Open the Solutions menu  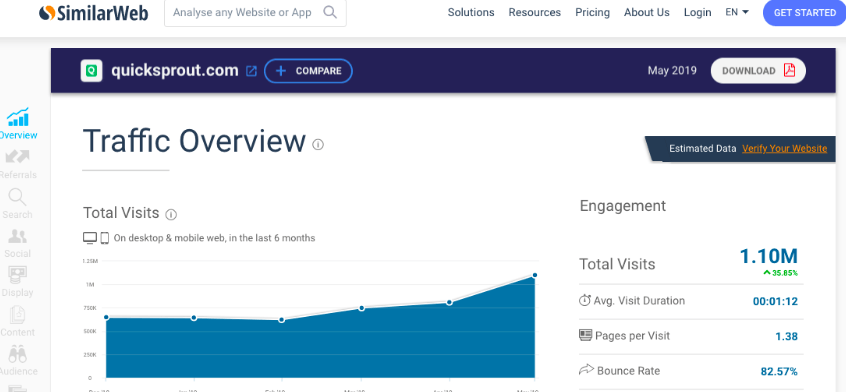pyautogui.click(x=471, y=12)
